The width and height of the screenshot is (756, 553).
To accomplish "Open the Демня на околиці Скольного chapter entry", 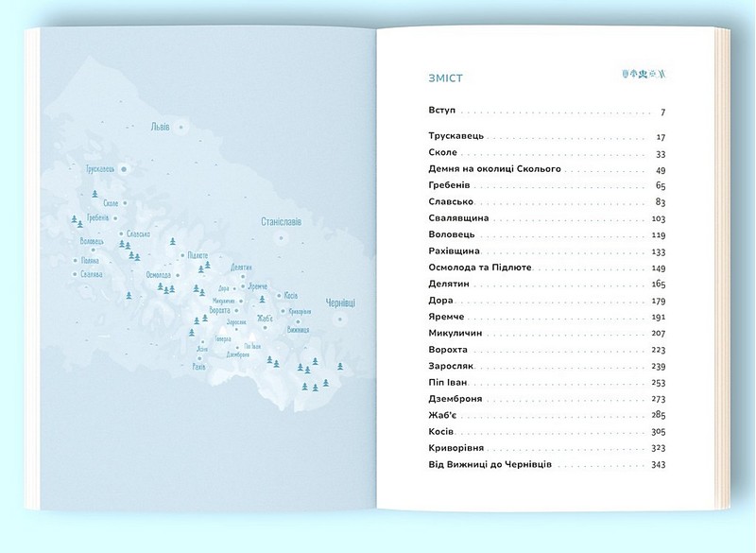I will pyautogui.click(x=494, y=168).
